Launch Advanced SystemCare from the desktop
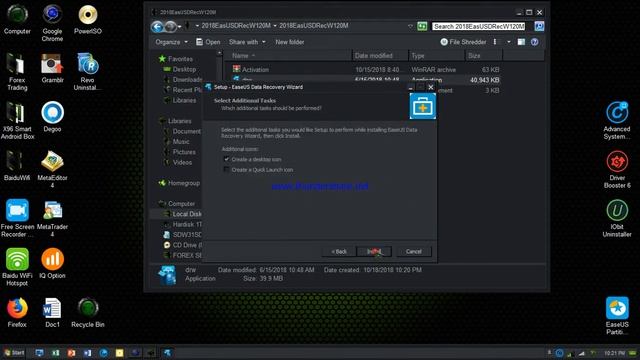 (x=617, y=121)
